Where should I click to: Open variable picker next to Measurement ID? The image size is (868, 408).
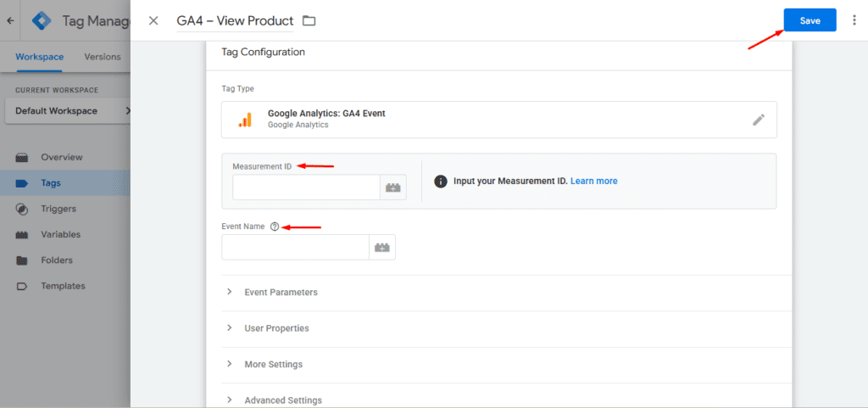tap(393, 187)
